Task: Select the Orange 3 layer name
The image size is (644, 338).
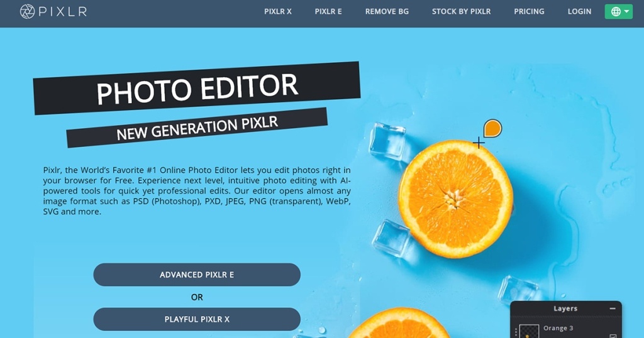Action: [558, 328]
